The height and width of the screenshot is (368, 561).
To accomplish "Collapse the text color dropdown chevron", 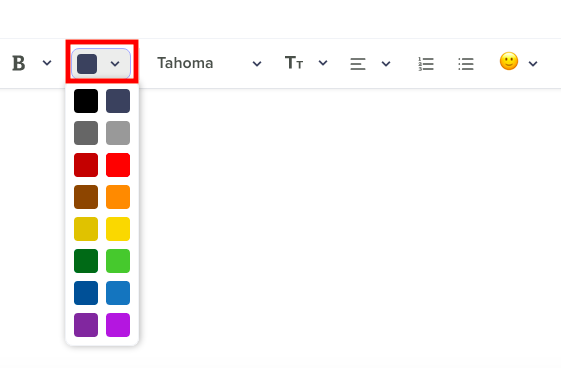I will 115,64.
